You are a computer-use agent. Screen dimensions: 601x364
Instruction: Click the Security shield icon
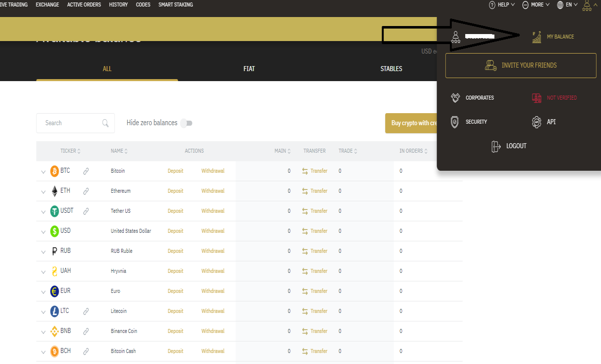pos(454,122)
